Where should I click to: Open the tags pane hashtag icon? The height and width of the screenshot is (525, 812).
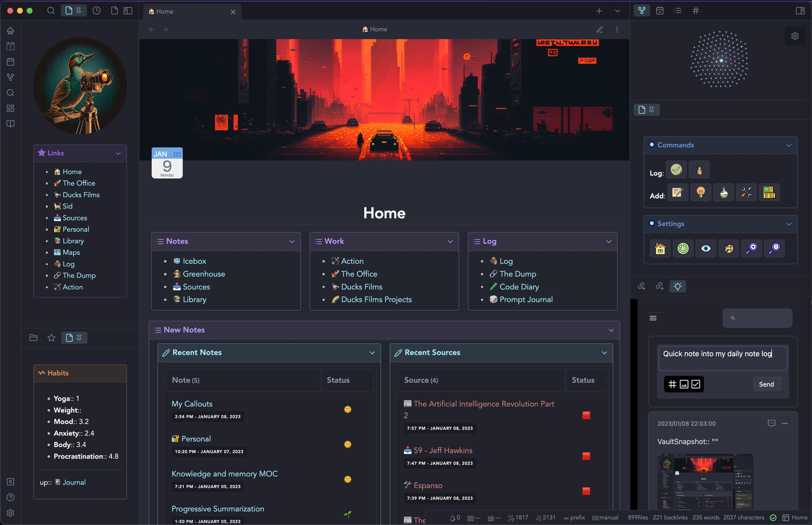pos(696,11)
